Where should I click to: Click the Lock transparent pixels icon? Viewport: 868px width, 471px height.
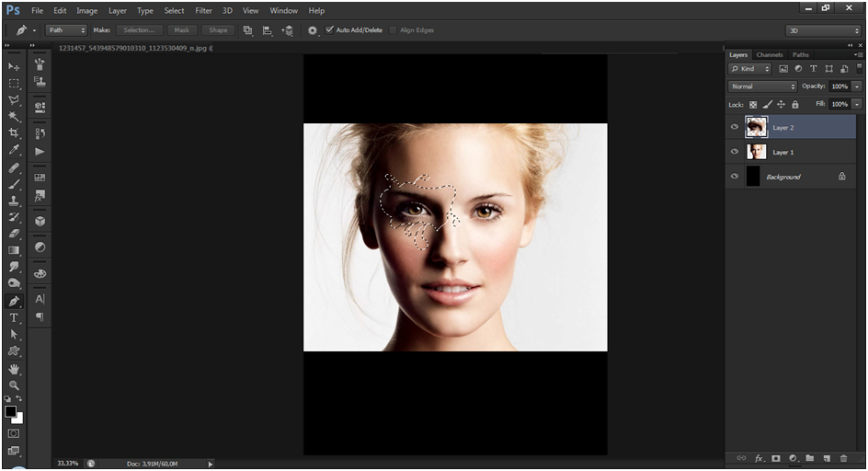click(x=753, y=105)
